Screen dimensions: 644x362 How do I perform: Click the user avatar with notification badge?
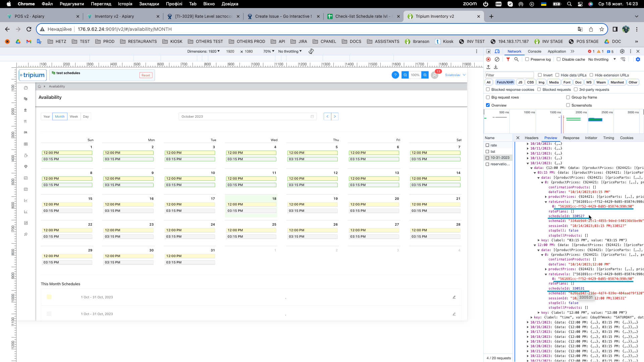pos(435,75)
